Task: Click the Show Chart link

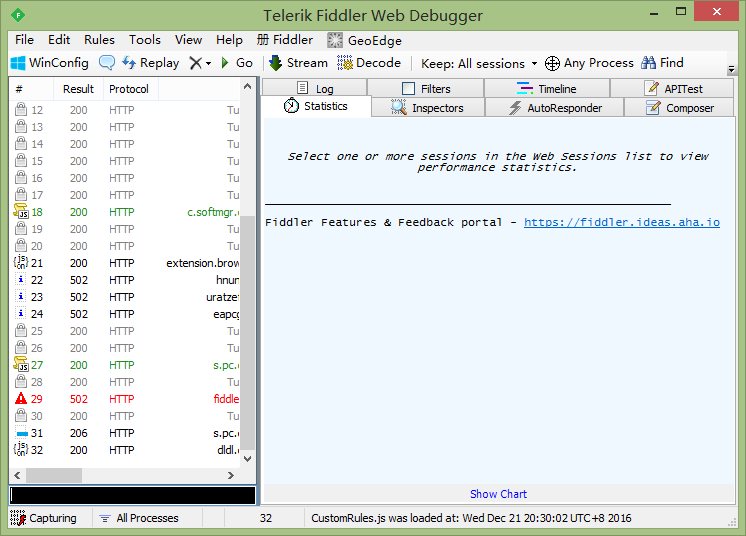Action: [x=498, y=494]
